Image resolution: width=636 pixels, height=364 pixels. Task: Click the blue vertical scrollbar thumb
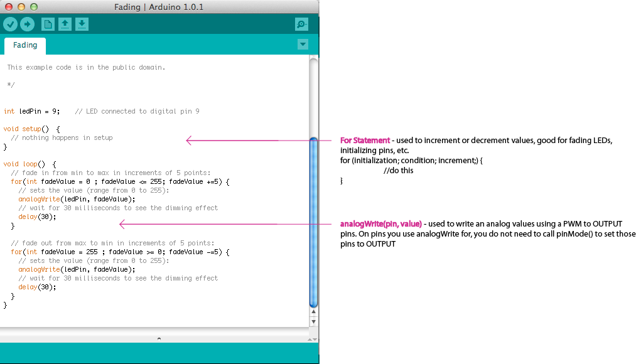[x=313, y=222]
